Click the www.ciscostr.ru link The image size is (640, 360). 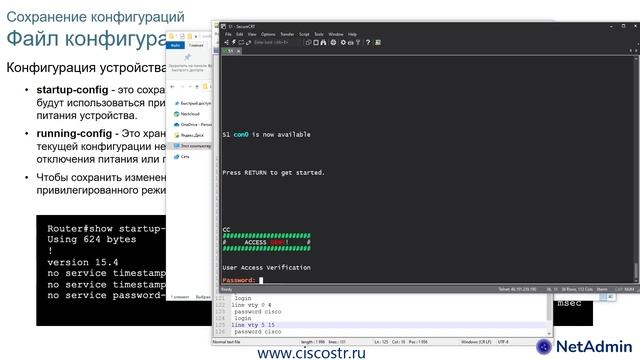click(x=311, y=353)
